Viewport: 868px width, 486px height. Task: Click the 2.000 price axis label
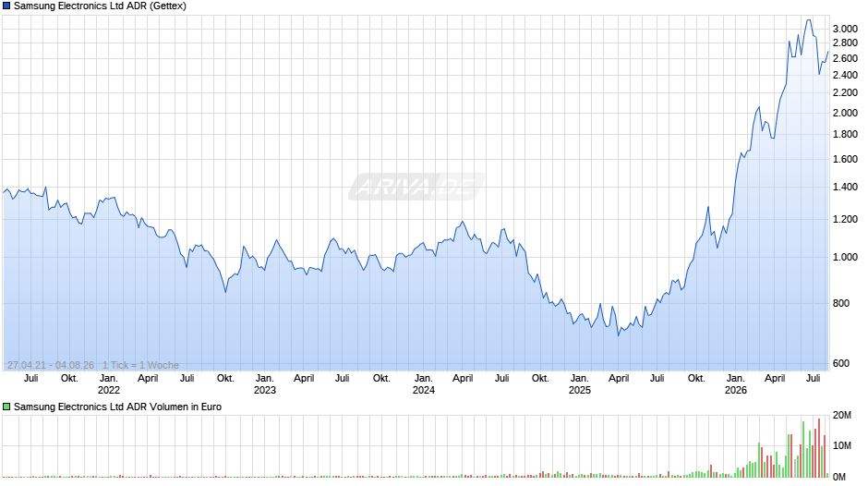845,113
